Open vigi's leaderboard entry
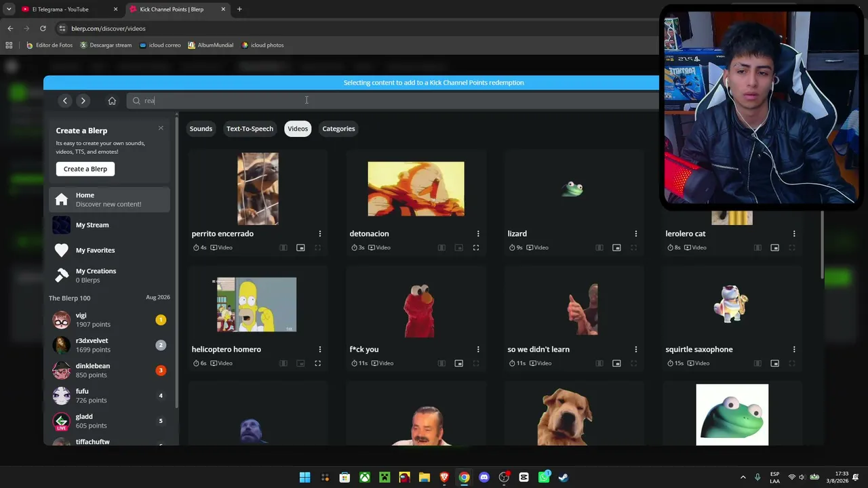 109,320
